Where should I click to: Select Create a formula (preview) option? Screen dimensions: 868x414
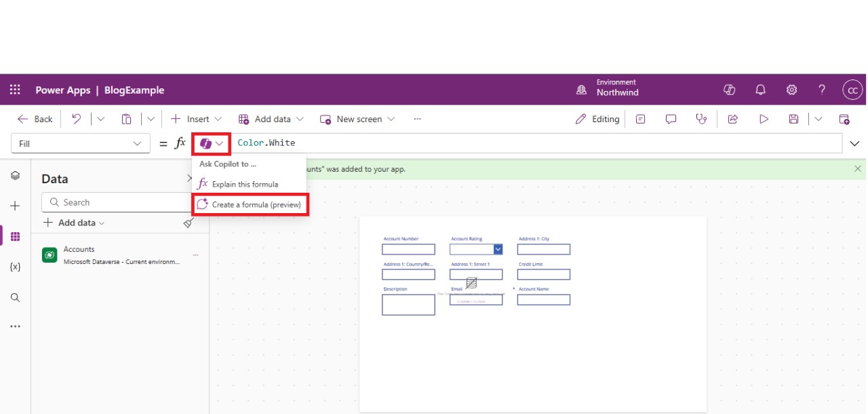[250, 204]
